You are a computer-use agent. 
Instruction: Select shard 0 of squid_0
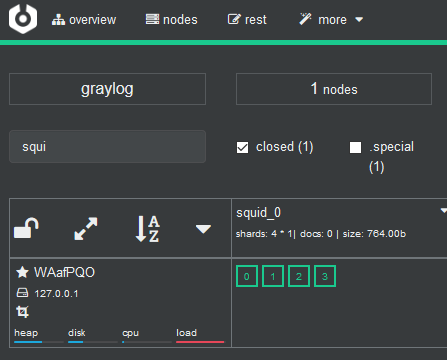247,276
